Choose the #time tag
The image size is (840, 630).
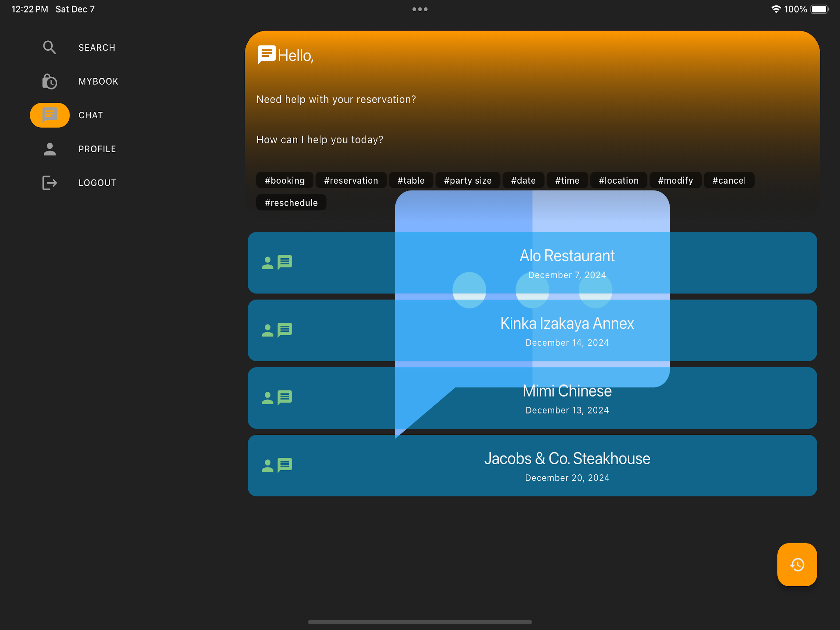tap(567, 180)
